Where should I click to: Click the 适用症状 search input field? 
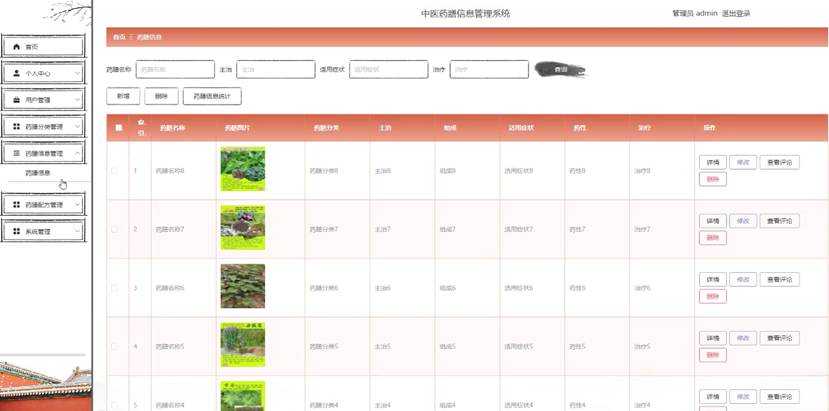[x=389, y=69]
